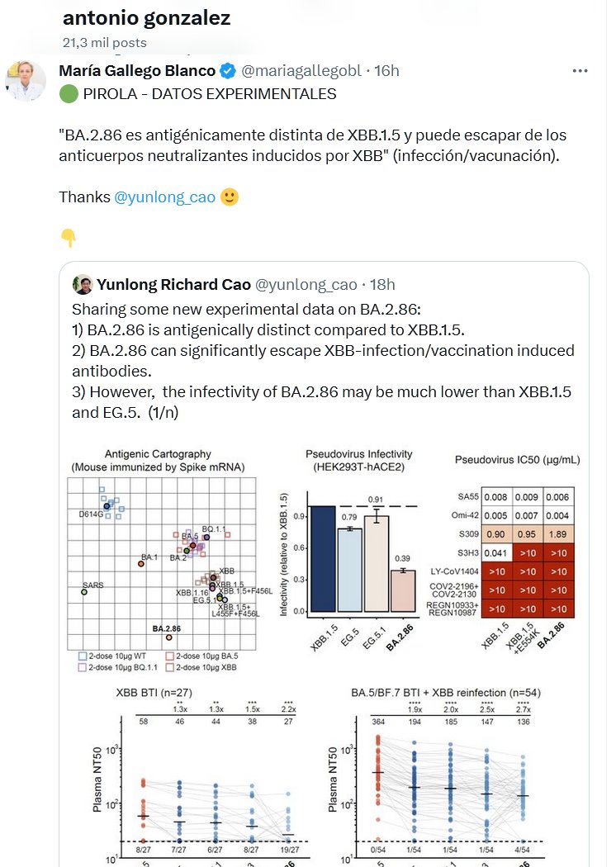Click the Yunlong Richard Cao display name

pos(173,285)
